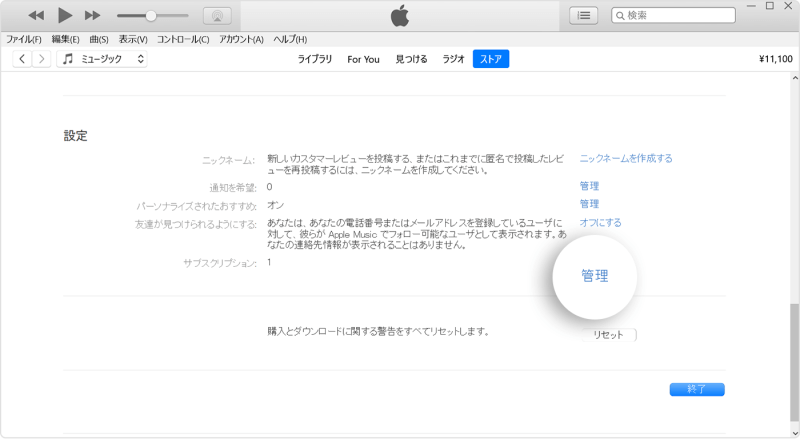Click the ¥11,100 account balance

776,59
